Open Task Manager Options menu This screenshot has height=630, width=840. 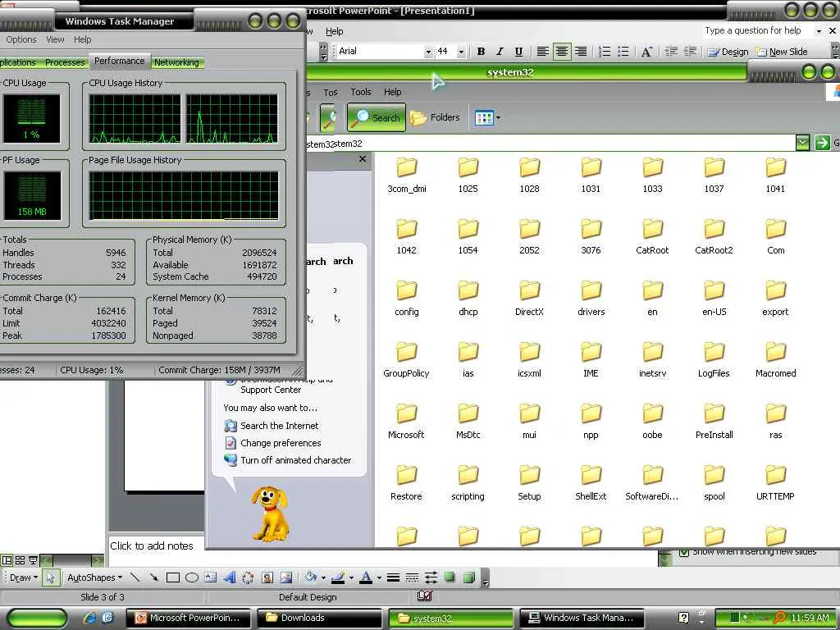(21, 39)
